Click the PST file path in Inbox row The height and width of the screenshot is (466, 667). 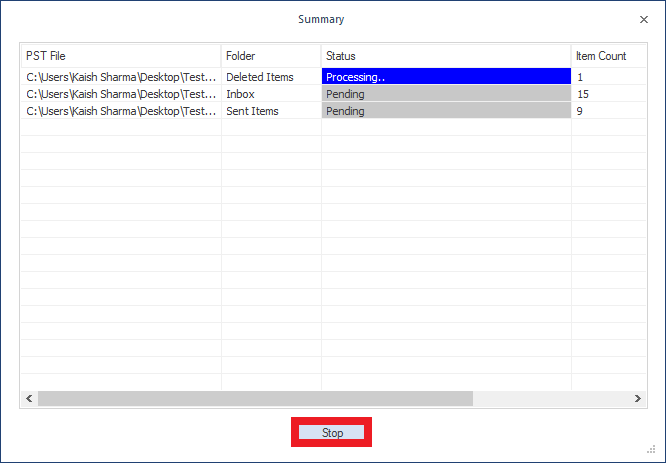click(121, 94)
